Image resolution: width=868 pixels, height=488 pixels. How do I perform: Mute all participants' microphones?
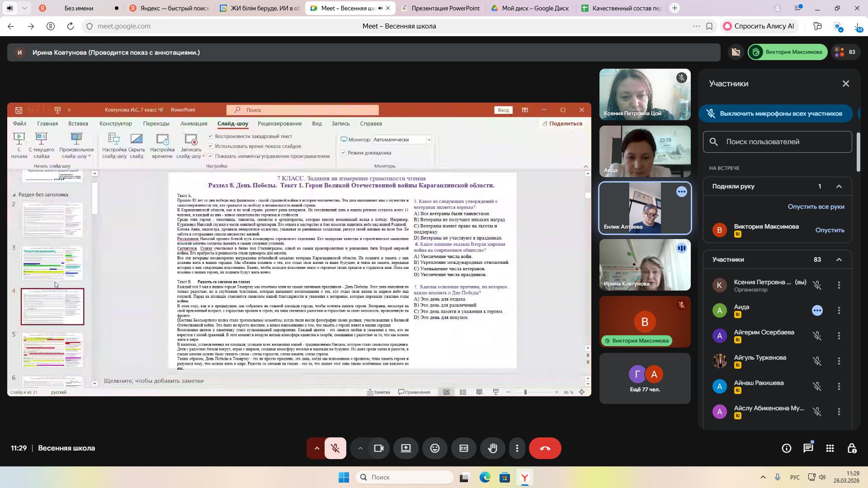(775, 113)
